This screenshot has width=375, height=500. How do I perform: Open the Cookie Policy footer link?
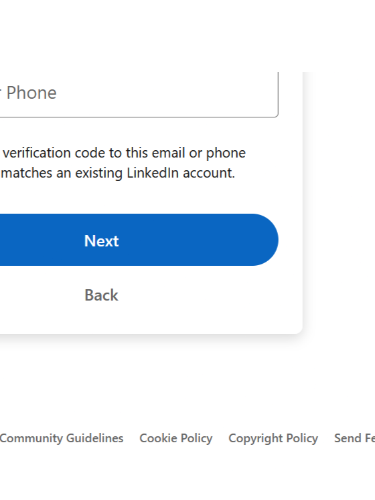click(x=176, y=438)
